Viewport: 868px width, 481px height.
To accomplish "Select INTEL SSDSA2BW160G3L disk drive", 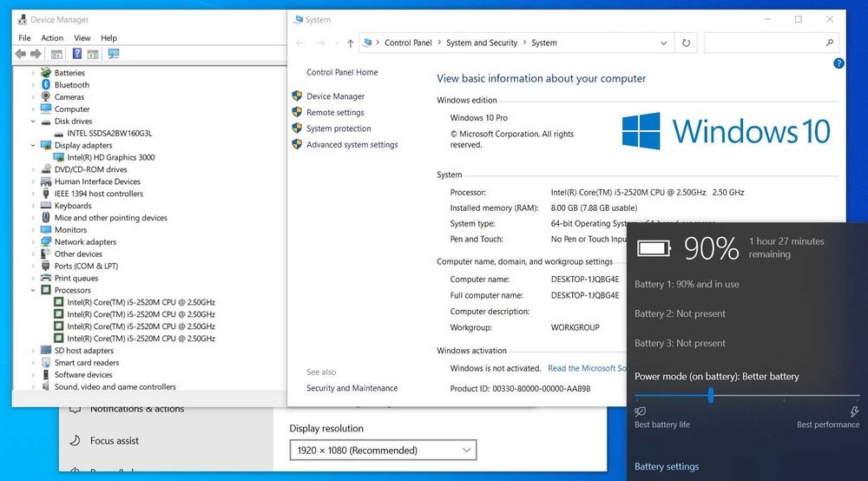I will [x=109, y=133].
